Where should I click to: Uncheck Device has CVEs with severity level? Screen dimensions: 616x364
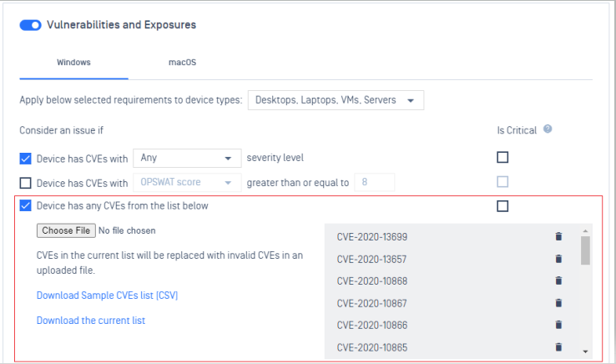click(25, 159)
